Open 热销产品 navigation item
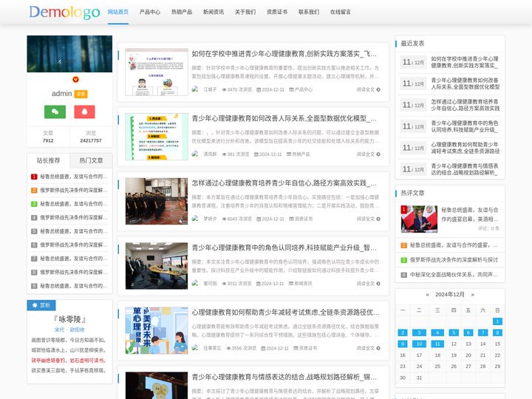Viewport: 532px width, 399px height. tap(182, 12)
